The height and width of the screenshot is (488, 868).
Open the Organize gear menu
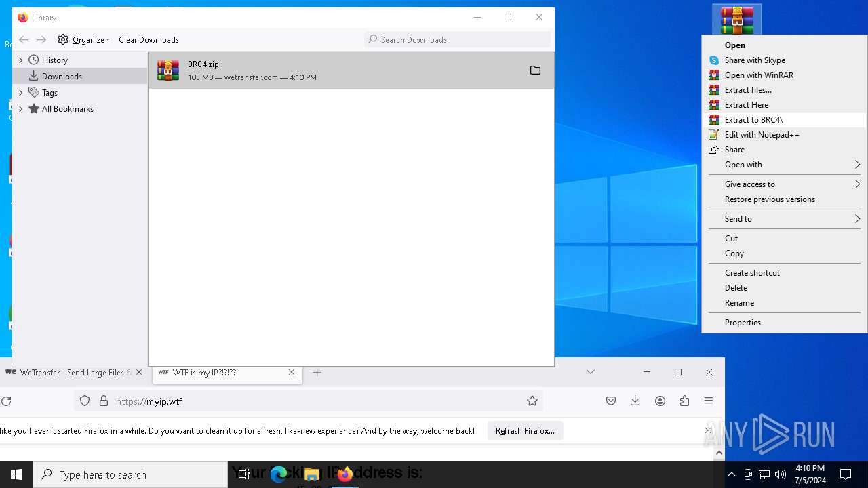coord(83,39)
